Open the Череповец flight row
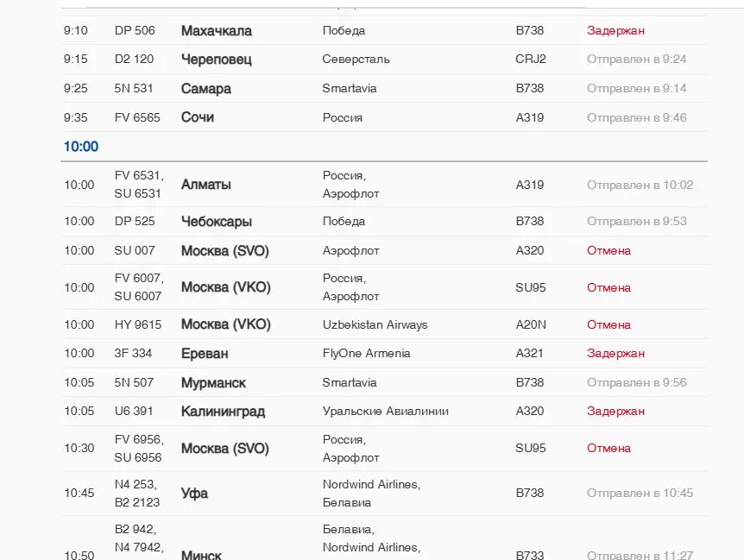The width and height of the screenshot is (744, 560). tap(216, 60)
